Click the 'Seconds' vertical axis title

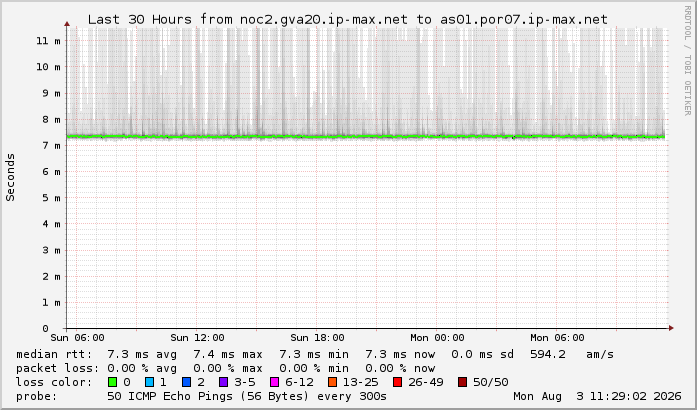coord(10,177)
